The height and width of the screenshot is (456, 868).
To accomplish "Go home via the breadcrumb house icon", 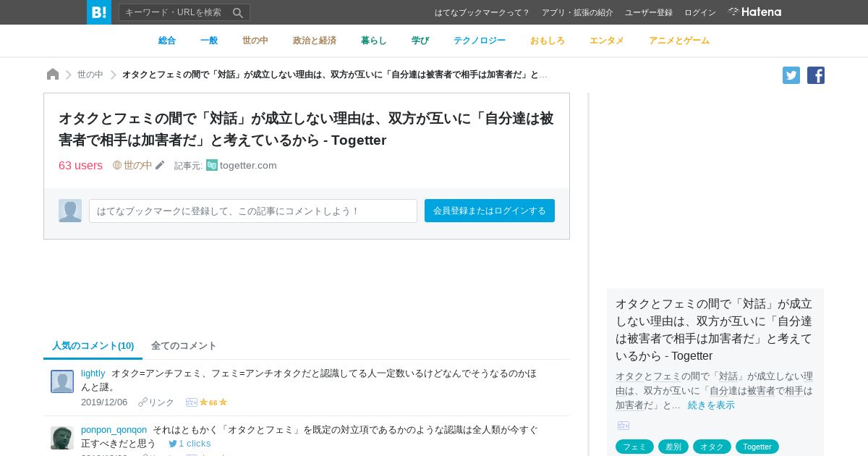I will pyautogui.click(x=53, y=74).
